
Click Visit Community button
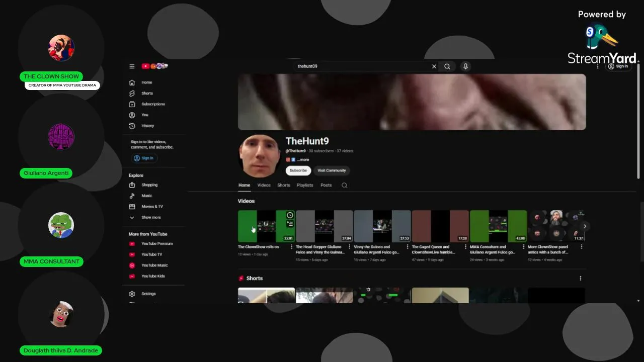point(332,170)
